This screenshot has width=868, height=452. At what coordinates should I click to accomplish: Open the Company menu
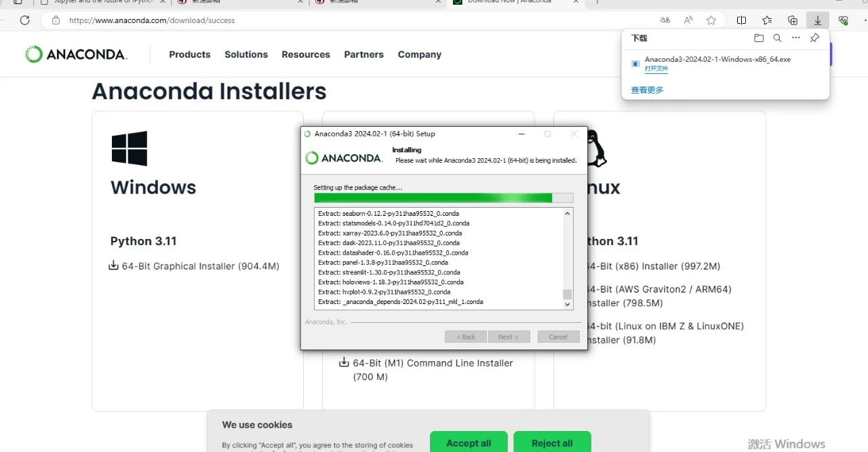pyautogui.click(x=420, y=54)
